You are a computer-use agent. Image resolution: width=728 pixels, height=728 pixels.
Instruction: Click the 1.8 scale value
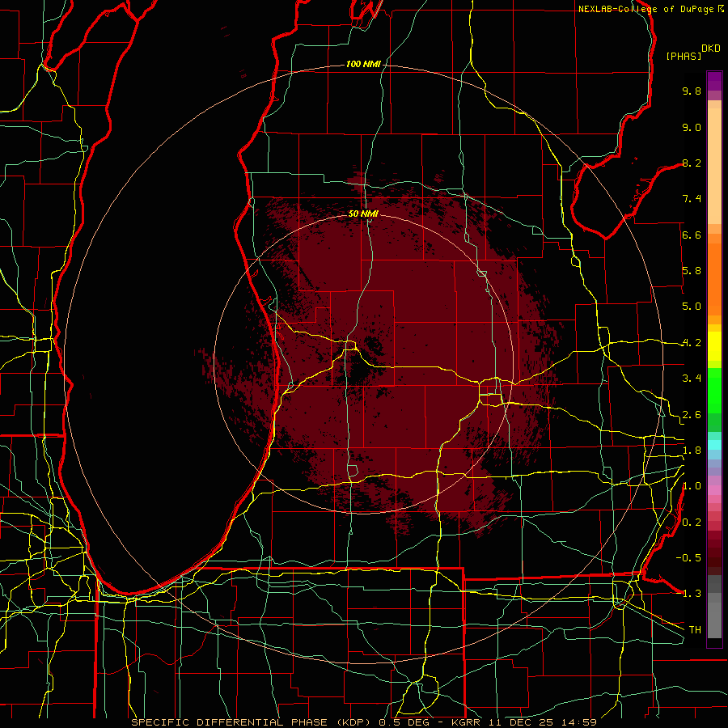(692, 451)
